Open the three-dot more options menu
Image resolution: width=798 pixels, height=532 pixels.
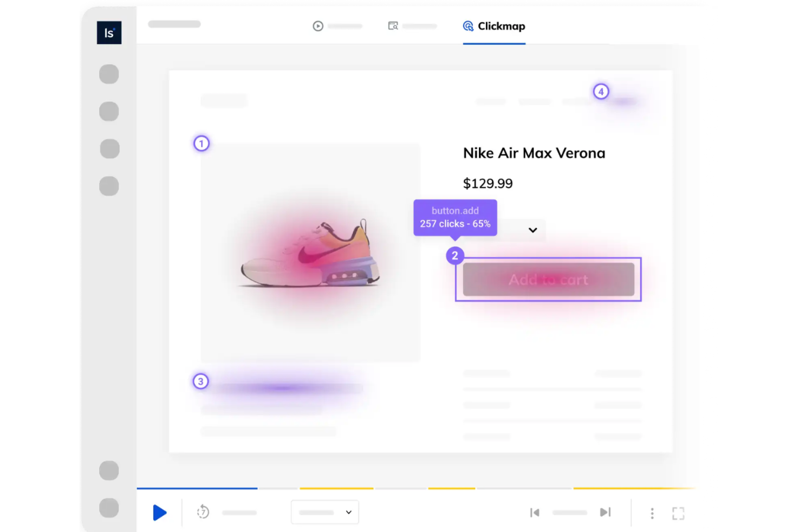[x=652, y=513]
